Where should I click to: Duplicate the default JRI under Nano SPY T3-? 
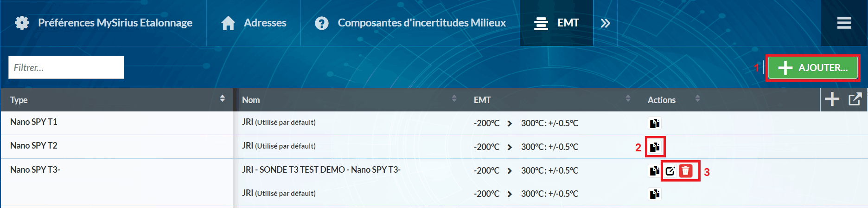(x=654, y=194)
